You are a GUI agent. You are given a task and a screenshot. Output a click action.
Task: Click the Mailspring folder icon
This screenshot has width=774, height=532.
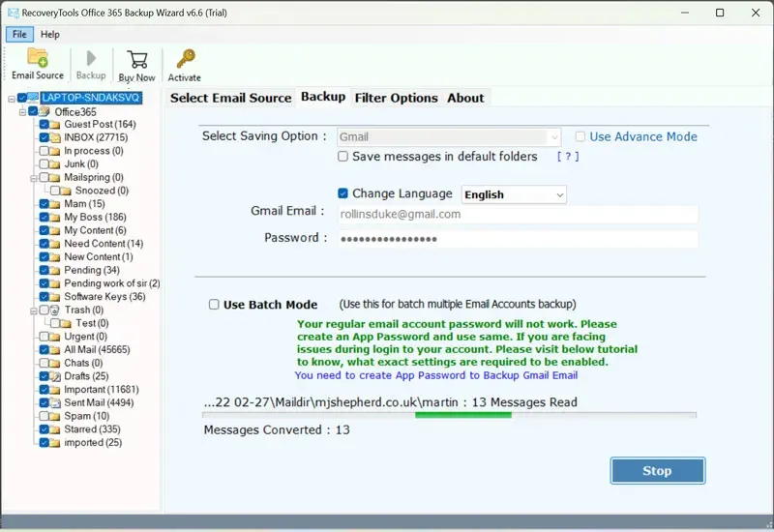click(x=55, y=177)
